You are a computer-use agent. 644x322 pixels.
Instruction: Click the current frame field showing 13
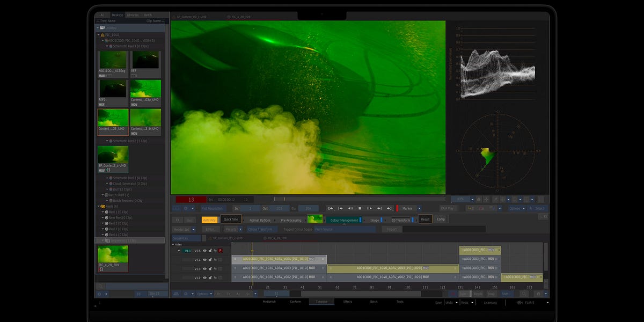pyautogui.click(x=191, y=200)
